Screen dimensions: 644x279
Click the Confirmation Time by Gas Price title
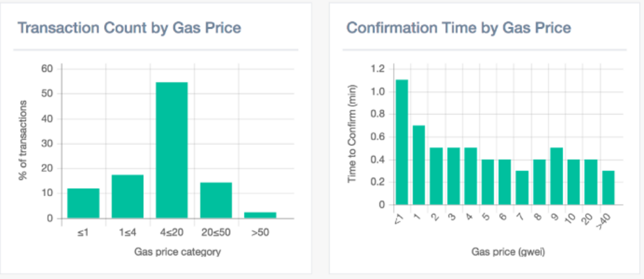[x=459, y=27]
